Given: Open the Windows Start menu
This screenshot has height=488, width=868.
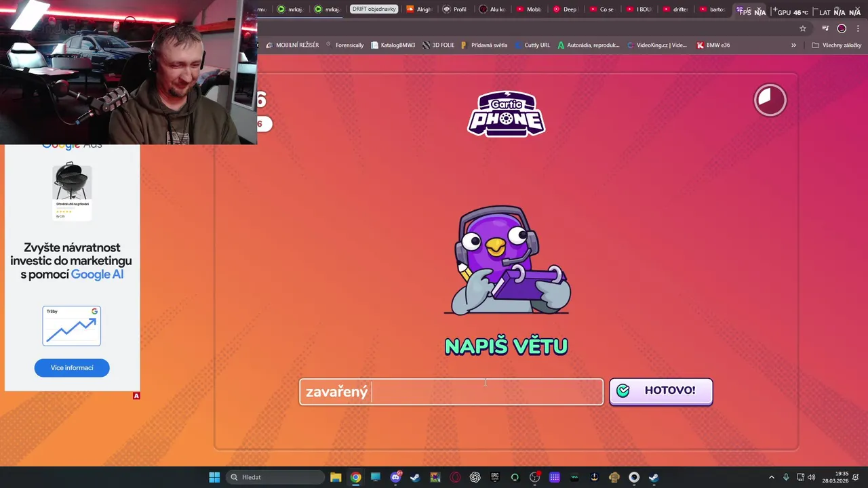Looking at the screenshot, I should click(x=214, y=477).
